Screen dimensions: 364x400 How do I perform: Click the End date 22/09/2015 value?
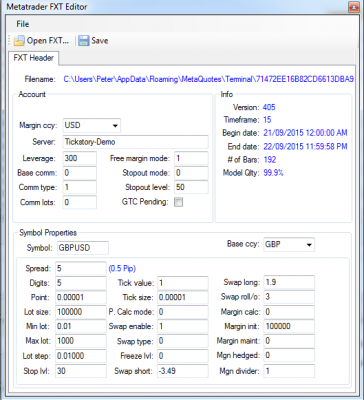305,146
